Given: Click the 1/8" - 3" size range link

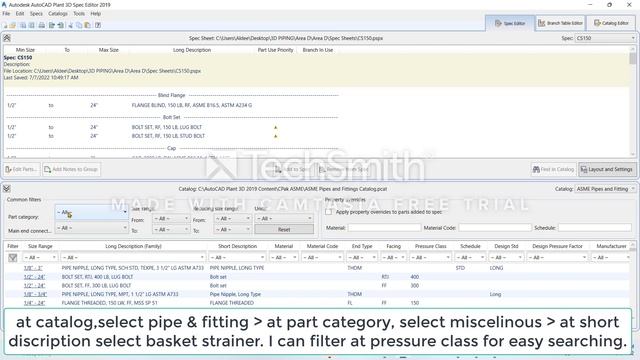Looking at the screenshot, I should (33, 268).
